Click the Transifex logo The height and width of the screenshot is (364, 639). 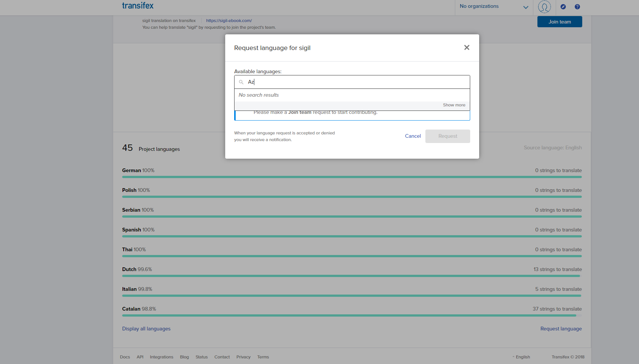pyautogui.click(x=137, y=6)
